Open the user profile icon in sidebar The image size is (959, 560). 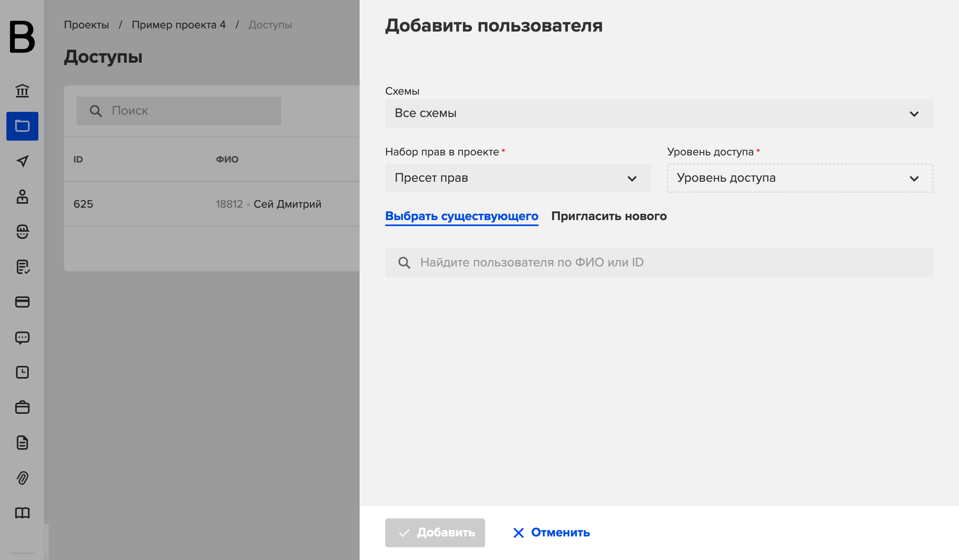coord(22,197)
